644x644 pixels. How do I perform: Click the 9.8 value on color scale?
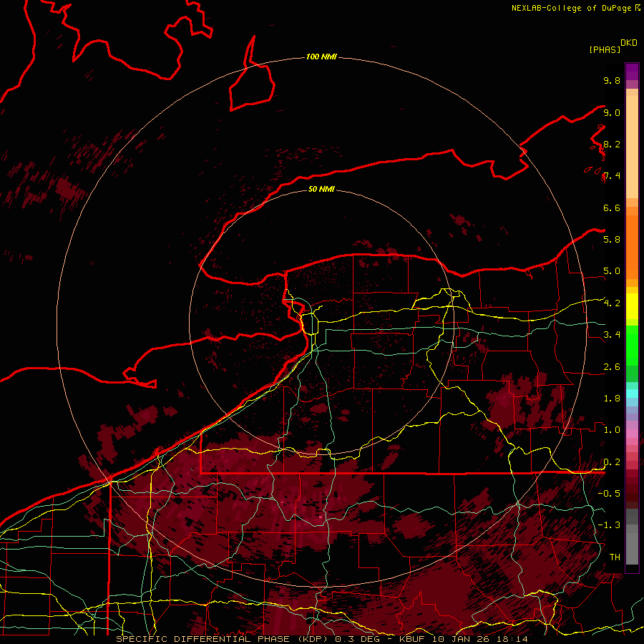612,80
